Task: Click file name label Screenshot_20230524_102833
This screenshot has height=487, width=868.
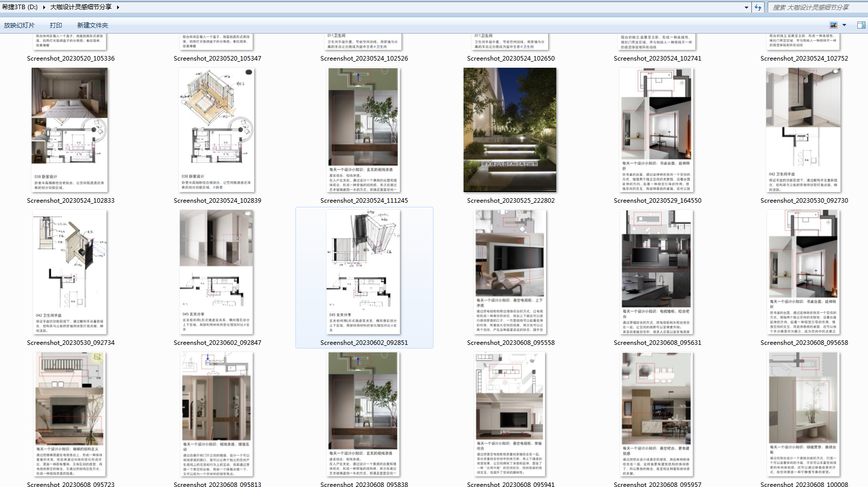Action: pos(71,201)
